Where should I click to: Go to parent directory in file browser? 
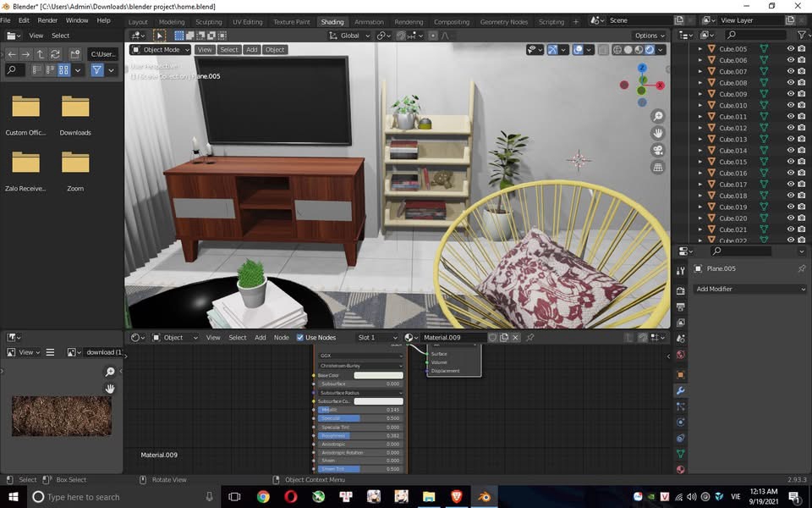coord(40,54)
